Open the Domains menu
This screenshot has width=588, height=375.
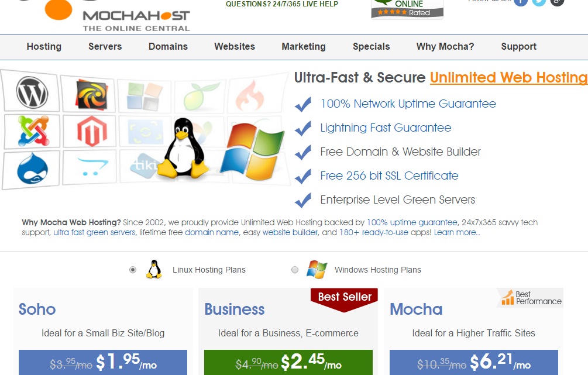(x=168, y=46)
